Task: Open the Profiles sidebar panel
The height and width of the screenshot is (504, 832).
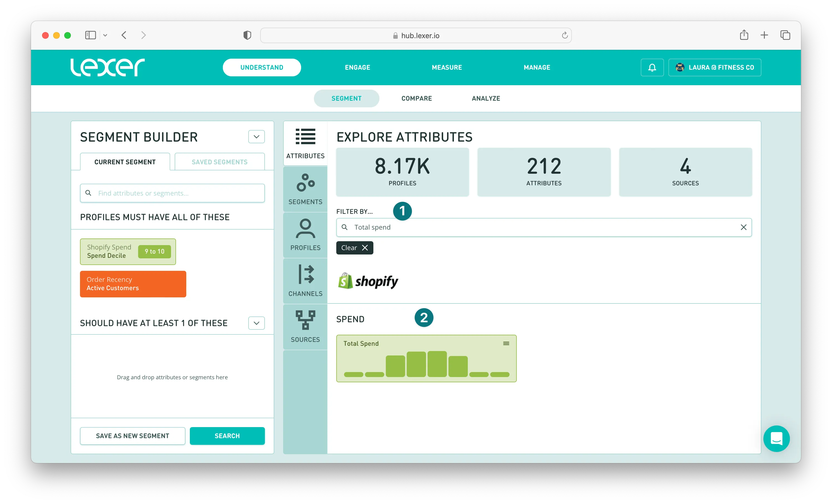Action: pos(305,235)
